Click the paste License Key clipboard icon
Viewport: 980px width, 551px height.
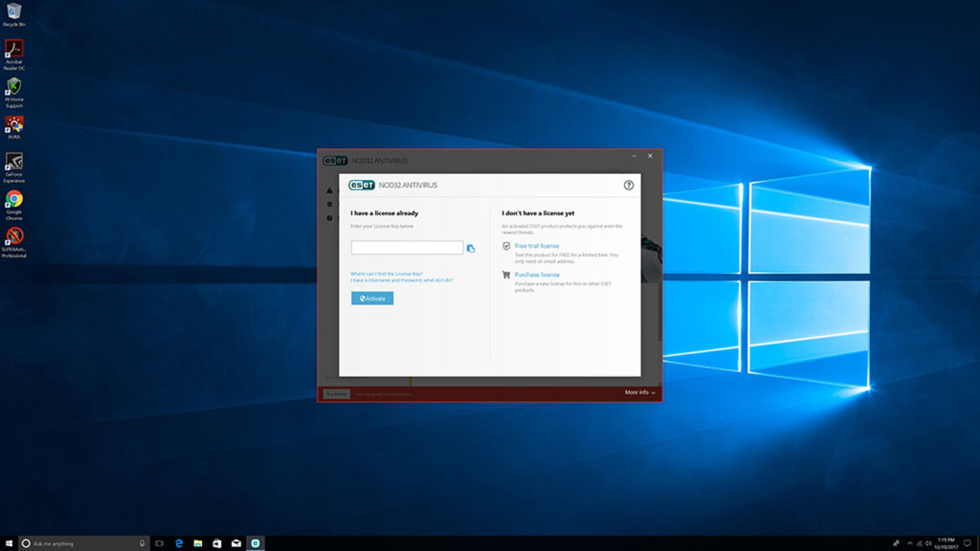[x=471, y=248]
